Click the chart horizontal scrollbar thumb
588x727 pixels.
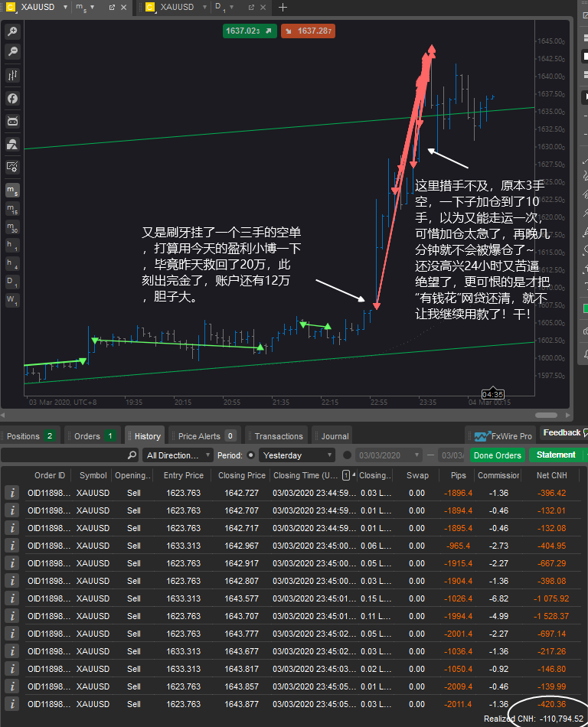coord(546,415)
